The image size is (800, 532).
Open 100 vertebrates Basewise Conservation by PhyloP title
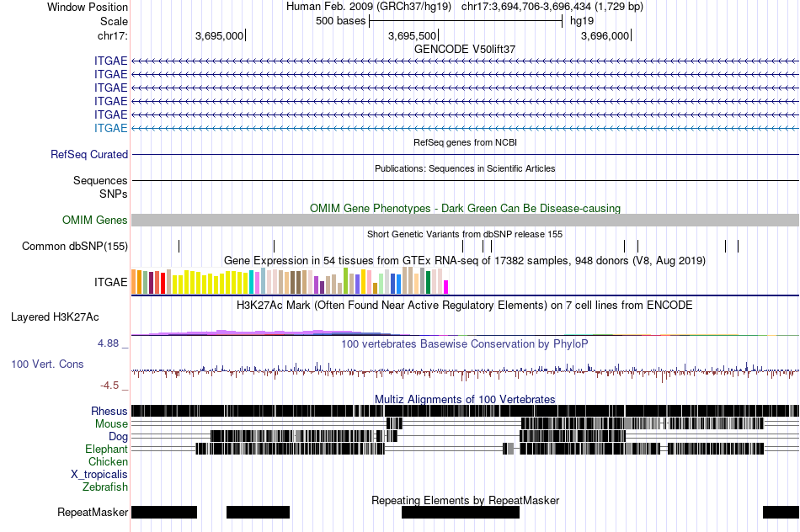tap(465, 343)
